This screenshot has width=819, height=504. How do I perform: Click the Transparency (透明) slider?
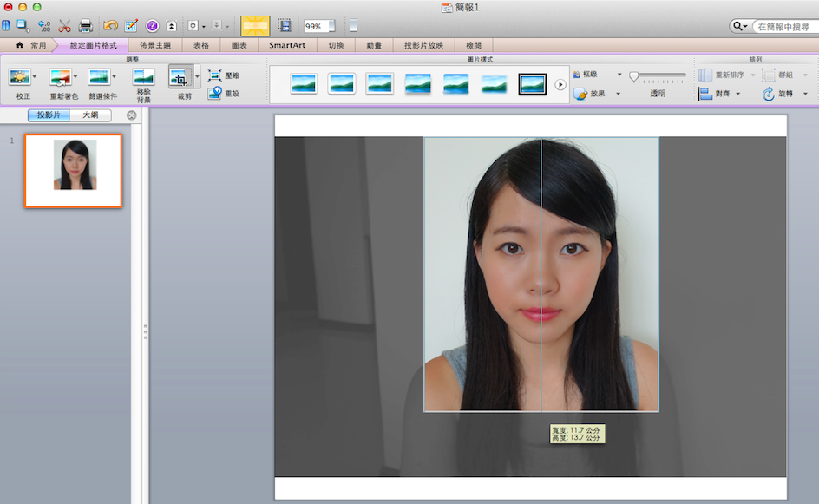coord(658,76)
